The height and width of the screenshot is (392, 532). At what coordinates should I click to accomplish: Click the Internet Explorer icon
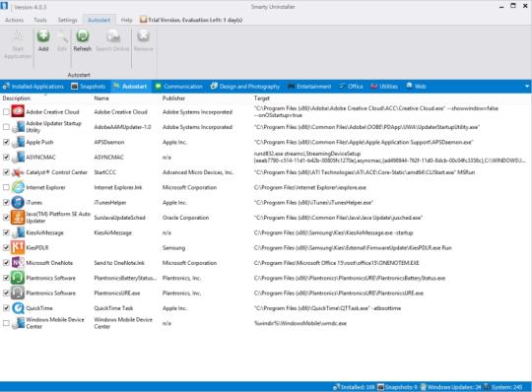pyautogui.click(x=18, y=187)
